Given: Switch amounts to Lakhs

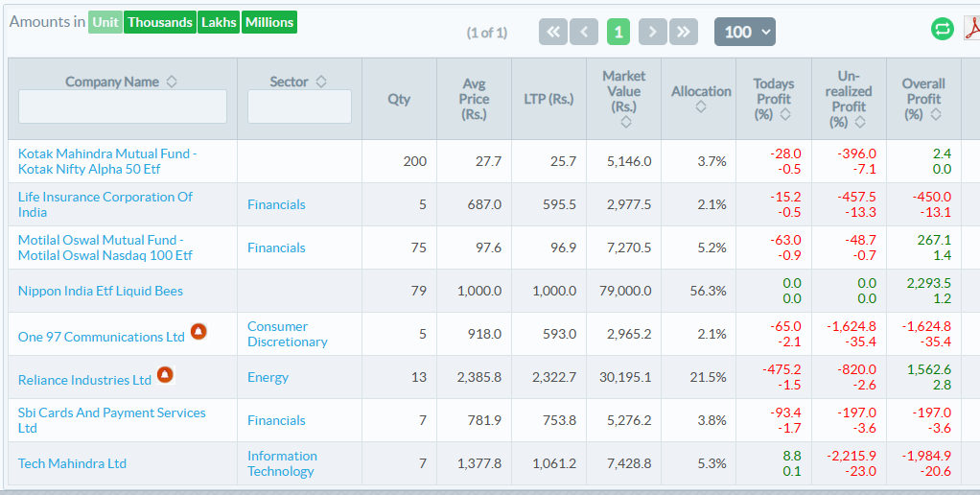Looking at the screenshot, I should point(219,22).
